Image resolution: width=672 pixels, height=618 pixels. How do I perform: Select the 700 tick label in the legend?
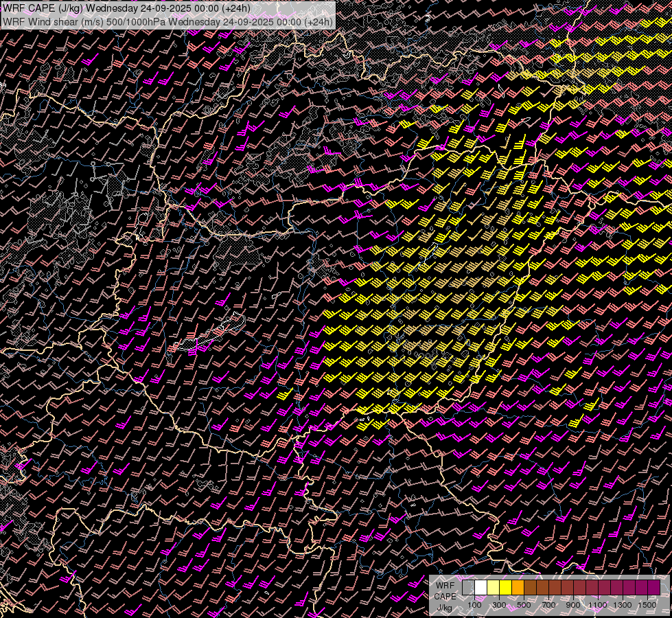tap(548, 605)
